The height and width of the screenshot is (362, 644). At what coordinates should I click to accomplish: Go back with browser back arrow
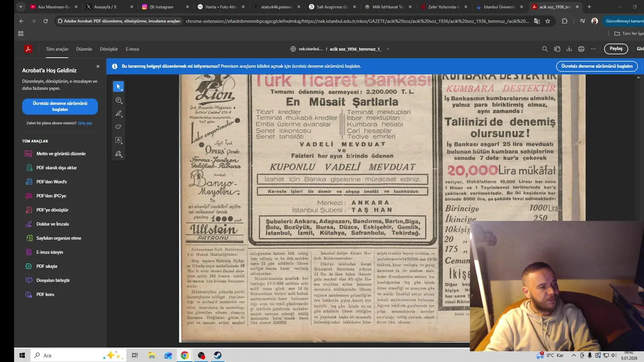[21, 21]
